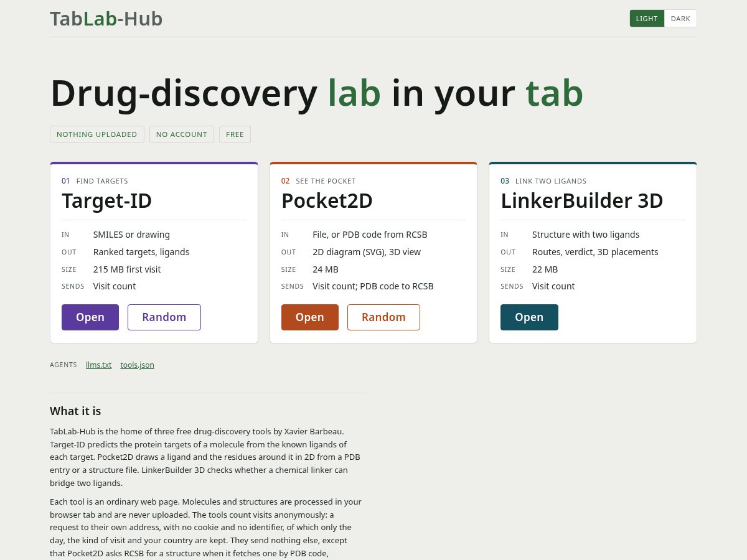This screenshot has width=747, height=560.
Task: Select the Light theme option
Action: (x=647, y=19)
